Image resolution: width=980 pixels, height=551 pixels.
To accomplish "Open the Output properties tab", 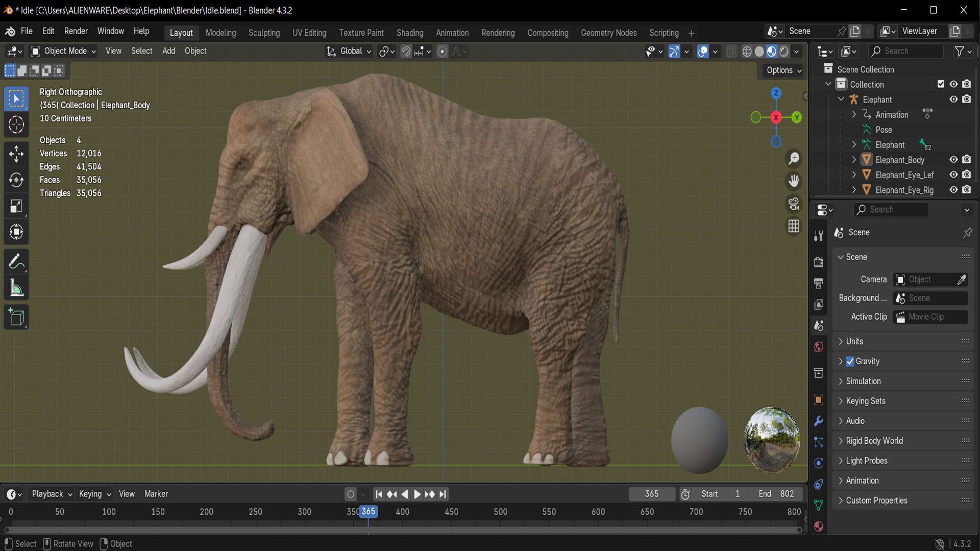I will pos(819,283).
